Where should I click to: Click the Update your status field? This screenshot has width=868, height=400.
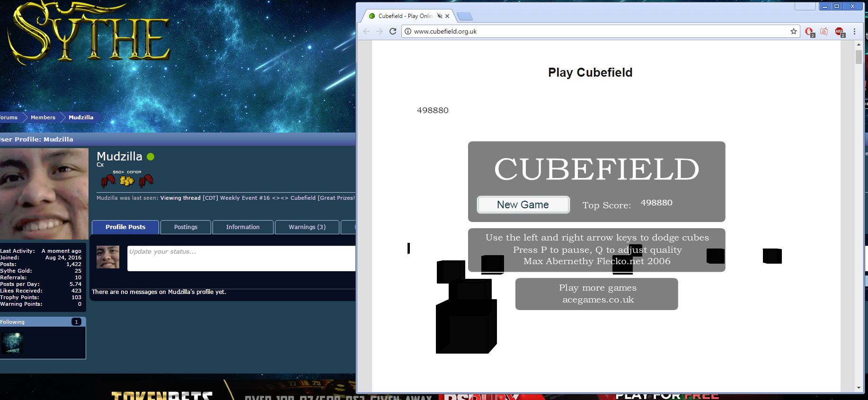point(241,258)
